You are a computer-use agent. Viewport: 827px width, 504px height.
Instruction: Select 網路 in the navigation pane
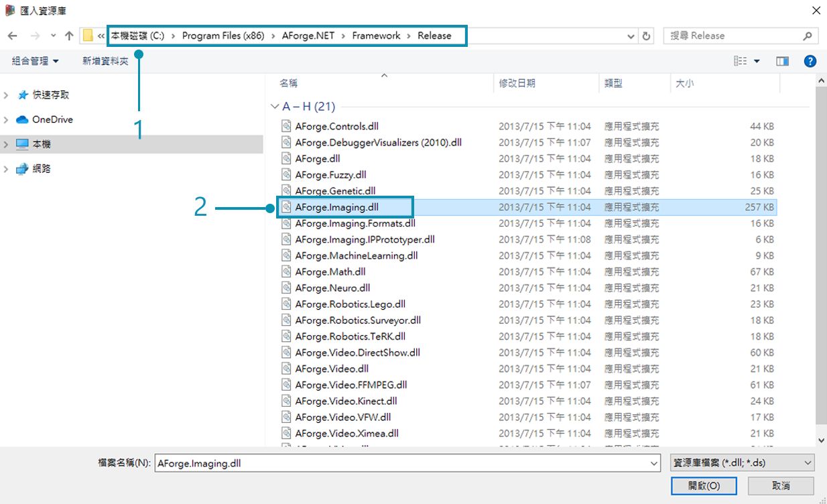click(x=42, y=169)
